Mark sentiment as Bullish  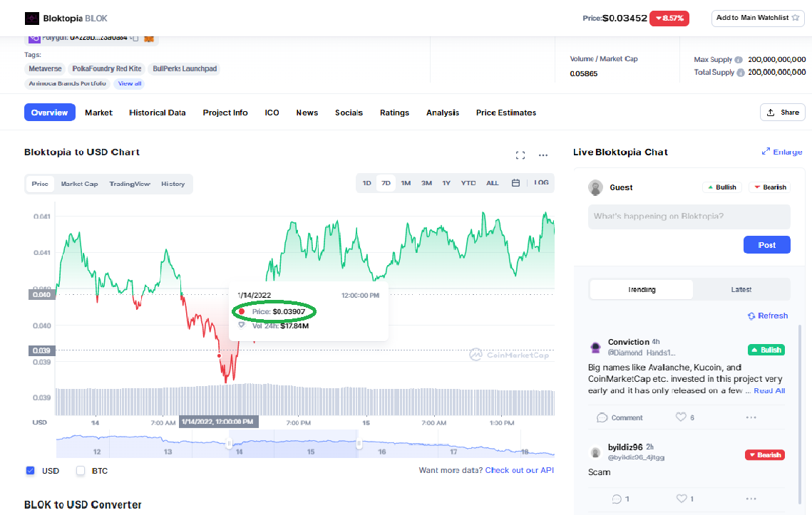[x=722, y=187]
